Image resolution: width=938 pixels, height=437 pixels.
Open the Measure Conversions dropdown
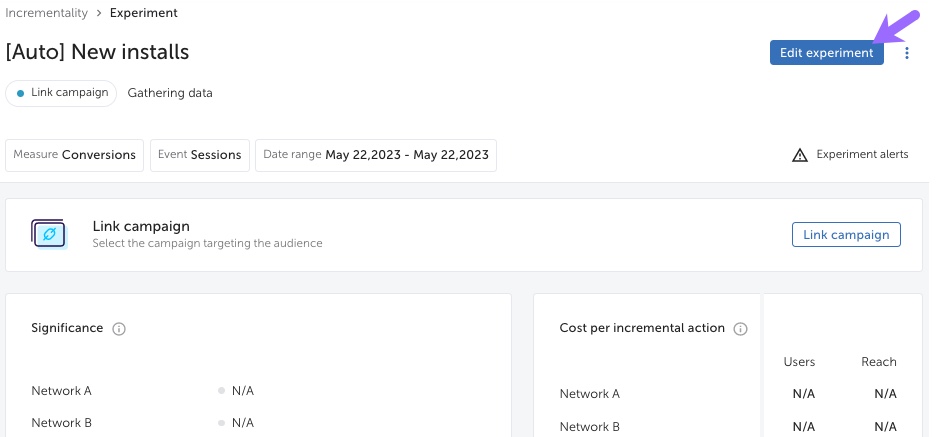(74, 155)
